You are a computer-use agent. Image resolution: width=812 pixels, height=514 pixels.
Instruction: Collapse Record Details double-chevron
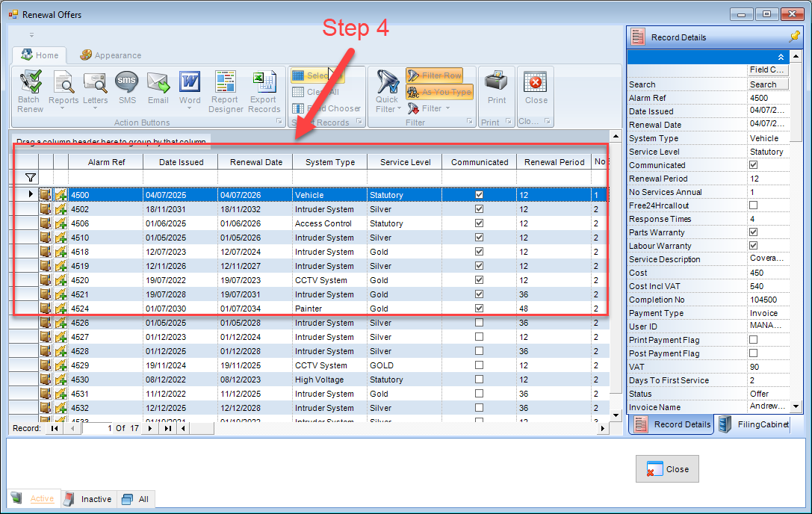tap(781, 57)
